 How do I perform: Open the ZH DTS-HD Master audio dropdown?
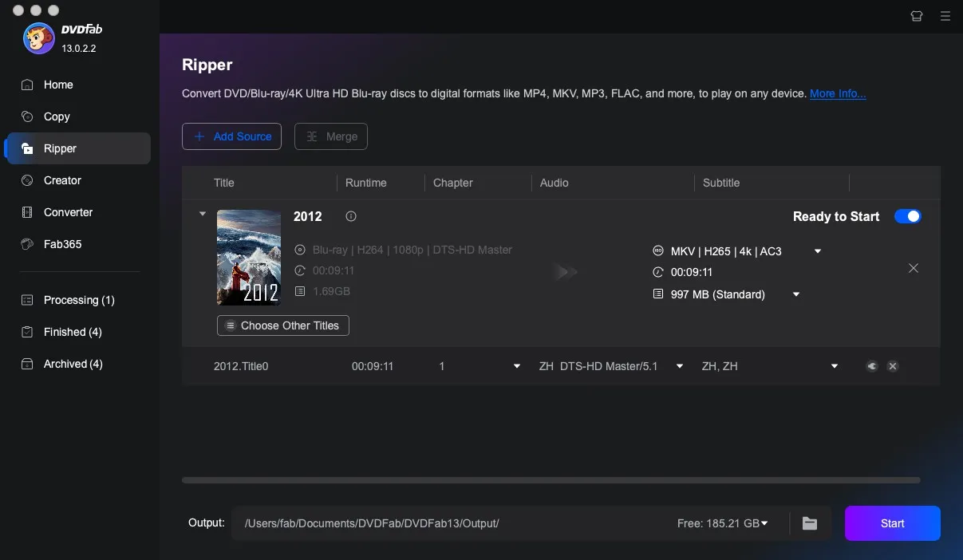(x=679, y=366)
